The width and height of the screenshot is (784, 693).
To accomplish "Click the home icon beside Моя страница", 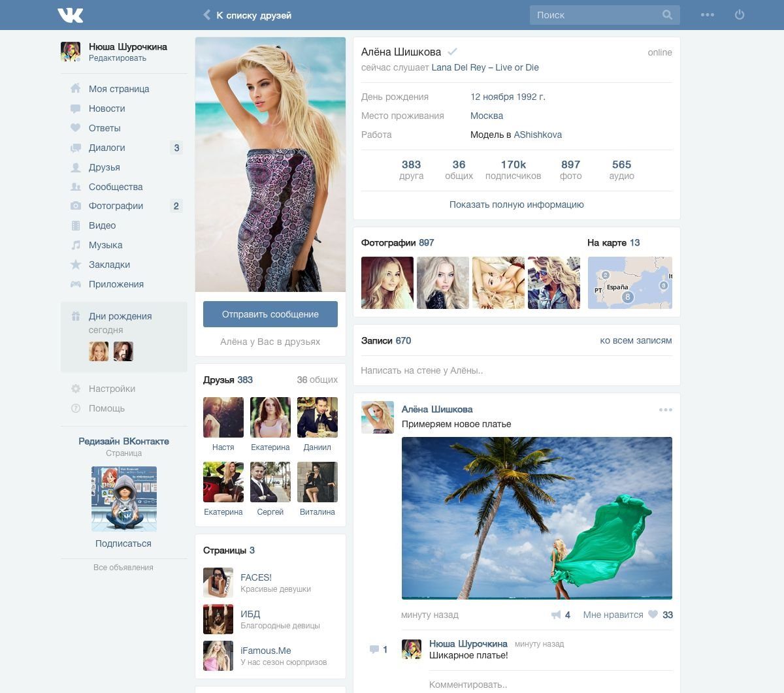I will [x=76, y=89].
